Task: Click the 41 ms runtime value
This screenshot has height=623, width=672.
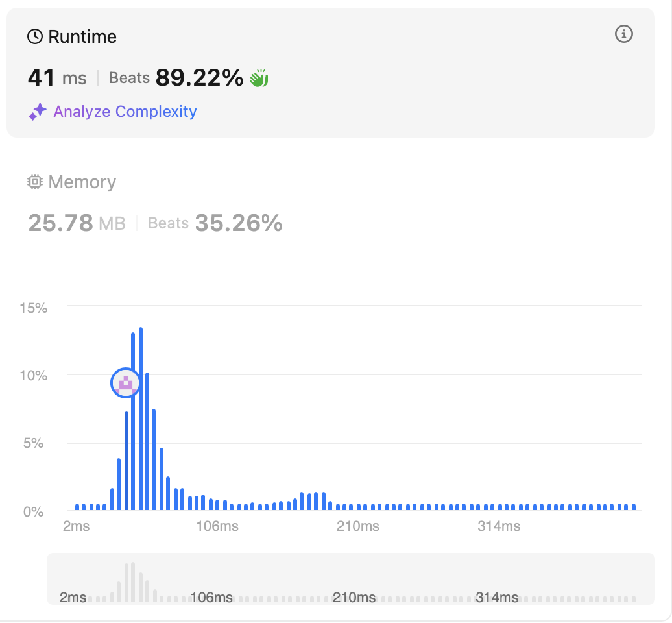Action: tap(57, 79)
